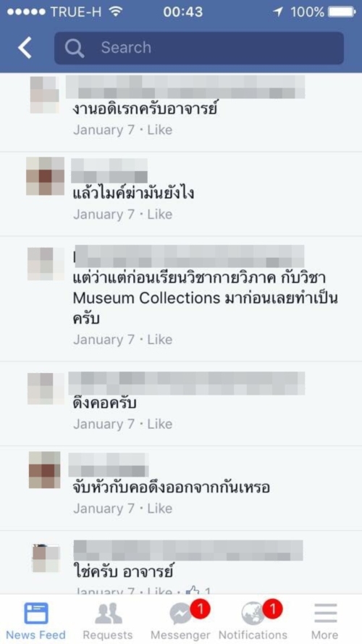Tap the search magnifier icon
The width and height of the screenshot is (362, 644).
75,49
